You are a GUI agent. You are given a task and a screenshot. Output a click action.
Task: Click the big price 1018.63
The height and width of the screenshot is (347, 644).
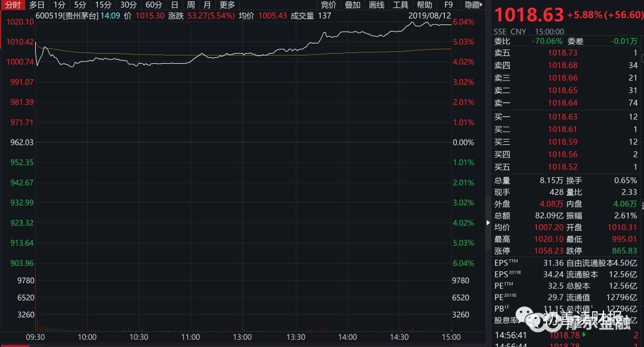(529, 15)
